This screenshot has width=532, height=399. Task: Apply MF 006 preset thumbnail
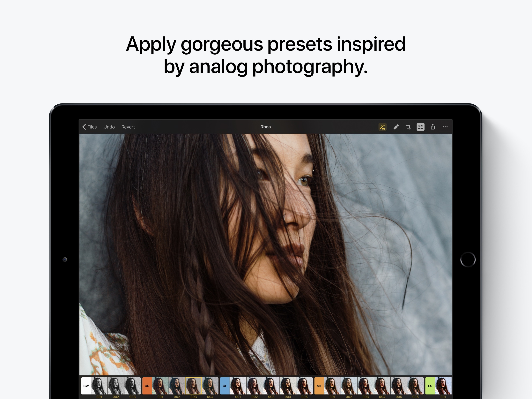(415, 386)
